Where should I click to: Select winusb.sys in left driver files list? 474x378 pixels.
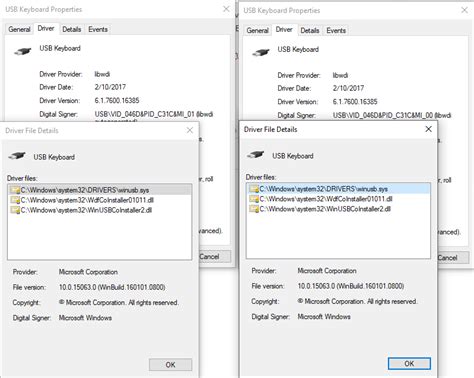click(99, 190)
